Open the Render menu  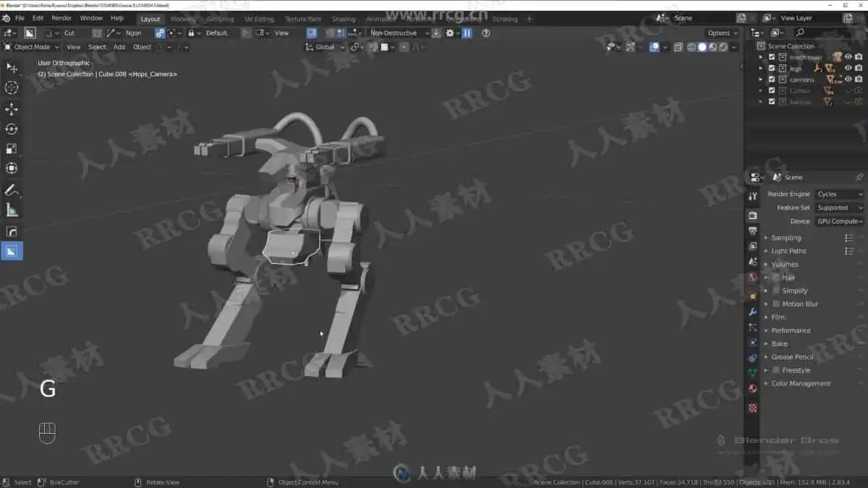pos(61,18)
